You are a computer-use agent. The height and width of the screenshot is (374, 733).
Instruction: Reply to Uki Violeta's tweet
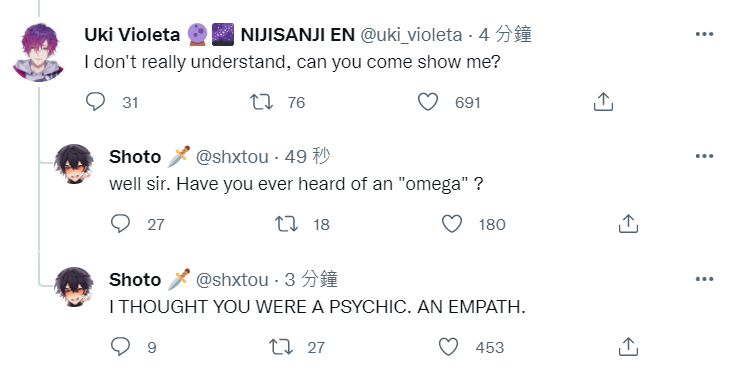(96, 102)
